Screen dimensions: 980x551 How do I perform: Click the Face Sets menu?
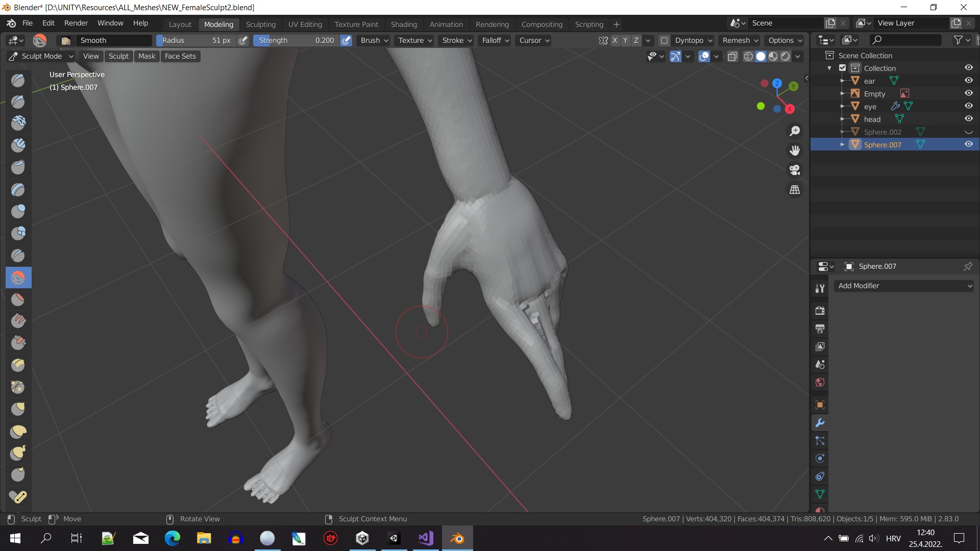click(x=180, y=56)
